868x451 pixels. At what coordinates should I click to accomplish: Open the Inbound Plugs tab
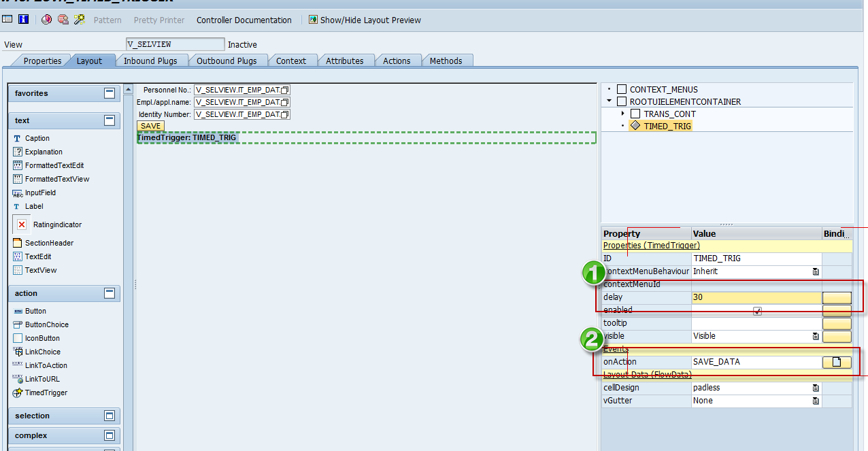point(151,60)
